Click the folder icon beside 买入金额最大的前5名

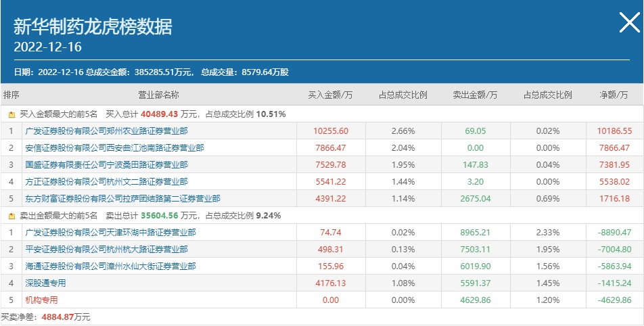click(x=11, y=114)
